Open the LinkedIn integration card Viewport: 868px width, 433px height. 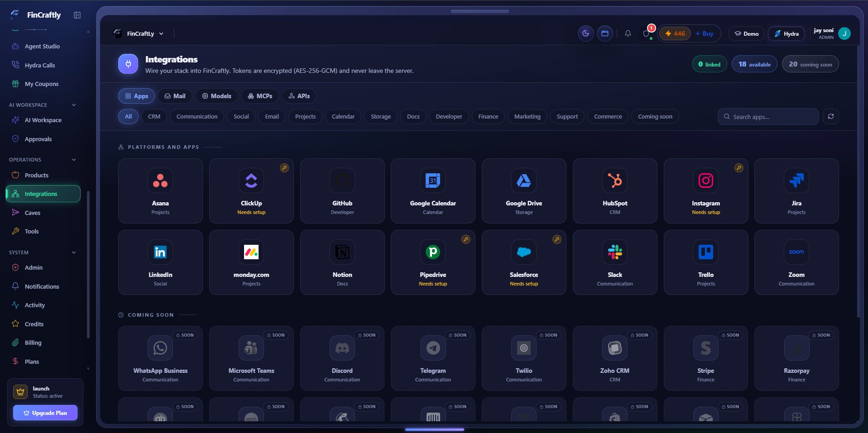[x=160, y=262]
